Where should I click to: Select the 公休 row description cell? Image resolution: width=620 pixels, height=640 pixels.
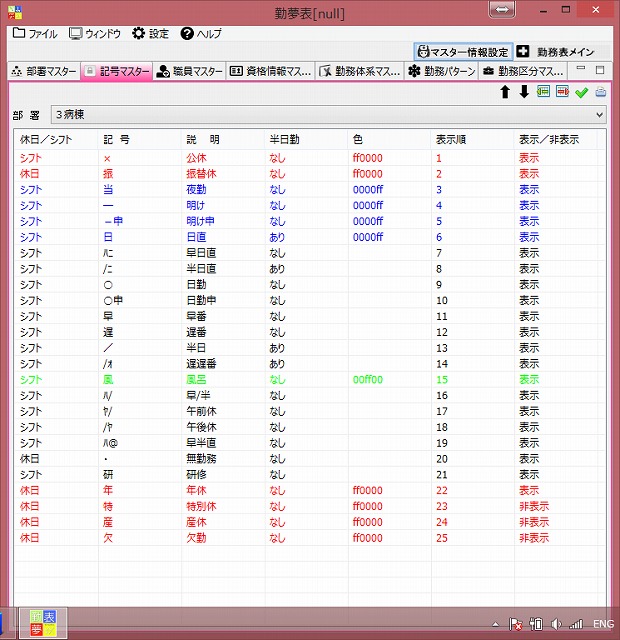click(x=196, y=158)
